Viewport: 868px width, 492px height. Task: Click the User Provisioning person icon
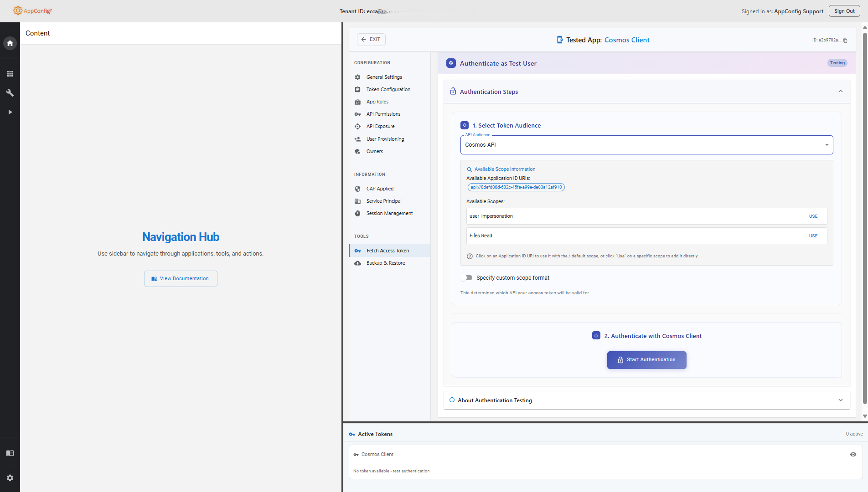coord(358,139)
